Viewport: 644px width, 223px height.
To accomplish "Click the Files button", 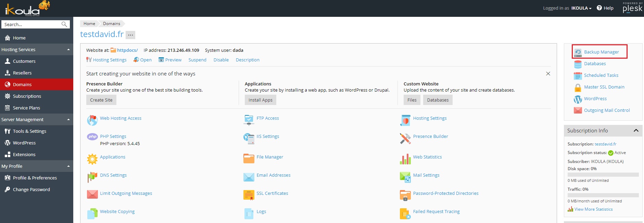I will 412,100.
